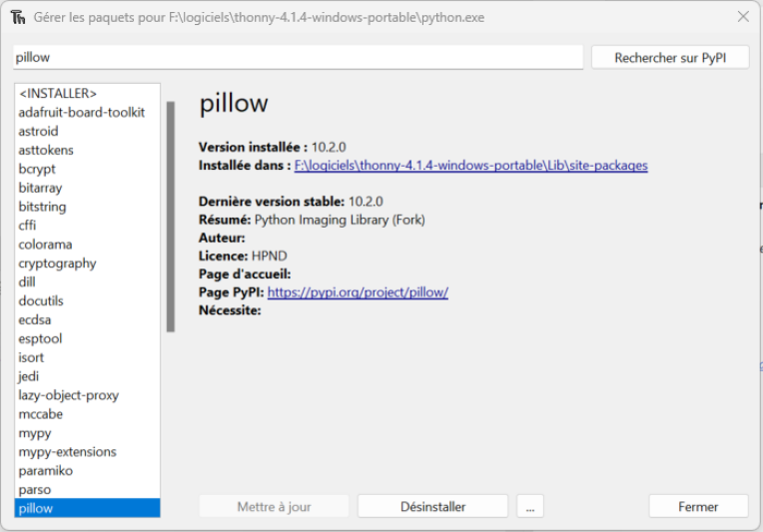Open the site-packages install folder link
The height and width of the screenshot is (532, 763).
471,166
